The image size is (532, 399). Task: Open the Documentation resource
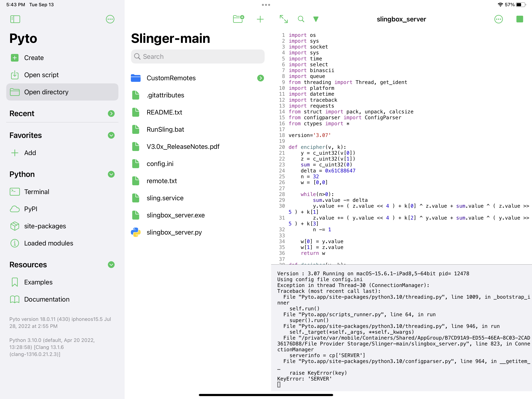click(47, 299)
